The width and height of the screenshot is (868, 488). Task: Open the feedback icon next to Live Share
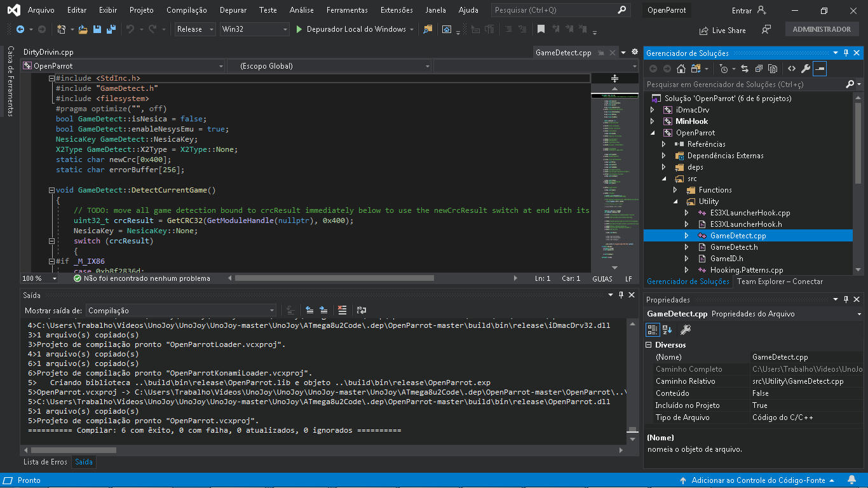[x=766, y=30]
